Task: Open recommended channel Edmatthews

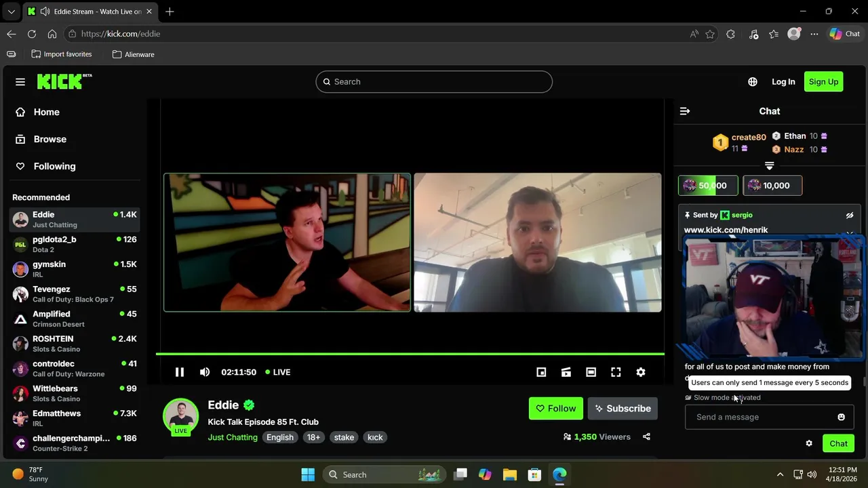Action: pyautogui.click(x=75, y=418)
